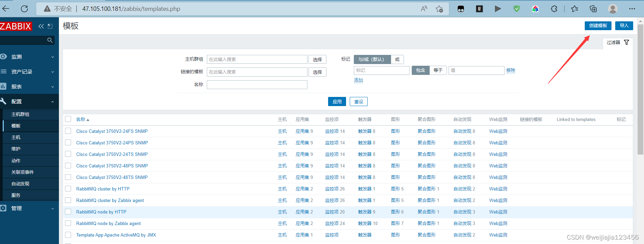The width and height of the screenshot is (644, 244).
Task: Open 维护 in the sidebar menu
Action: click(16, 149)
